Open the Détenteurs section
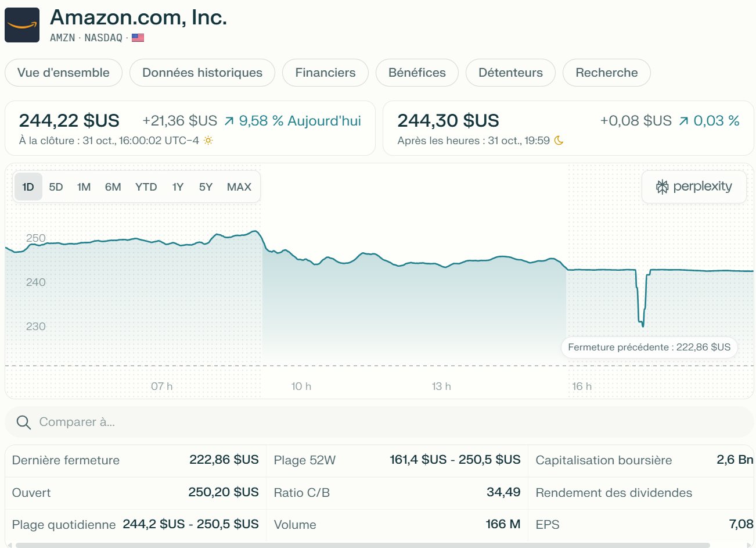The image size is (756, 548). 510,73
